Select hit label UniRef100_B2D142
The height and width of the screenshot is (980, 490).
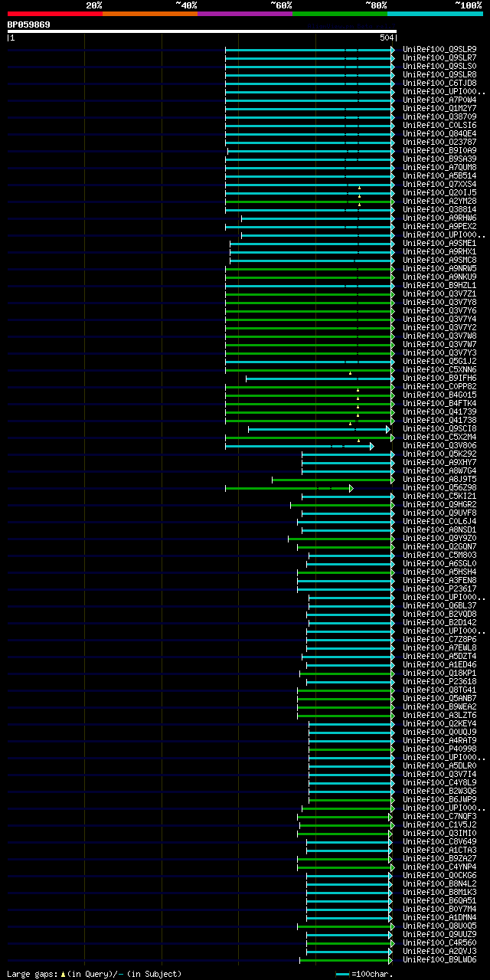(x=439, y=622)
